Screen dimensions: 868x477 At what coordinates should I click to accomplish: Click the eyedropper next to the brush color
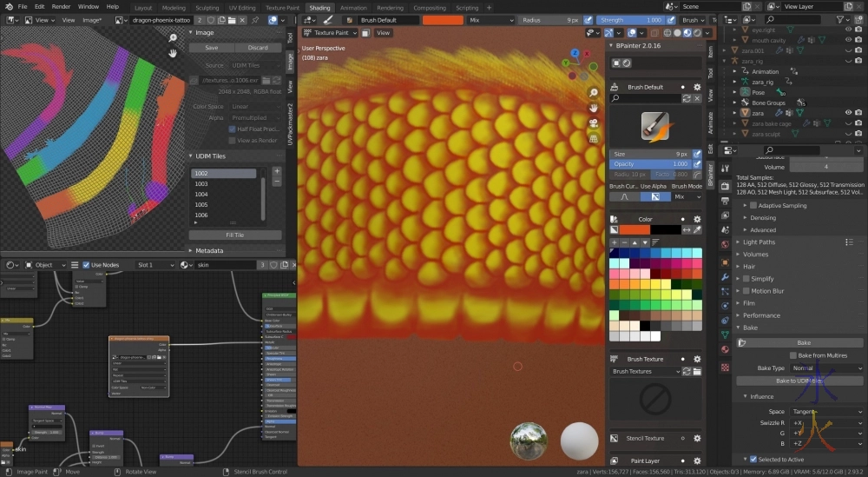pyautogui.click(x=697, y=229)
